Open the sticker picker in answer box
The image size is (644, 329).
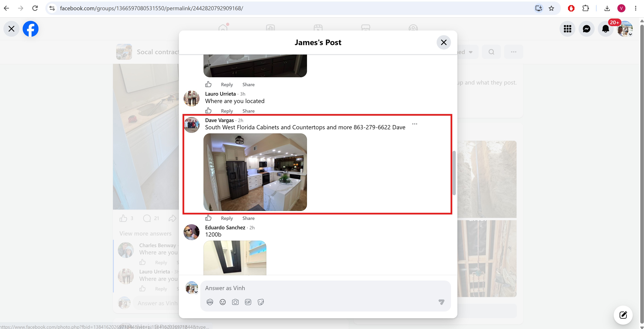[261, 302]
